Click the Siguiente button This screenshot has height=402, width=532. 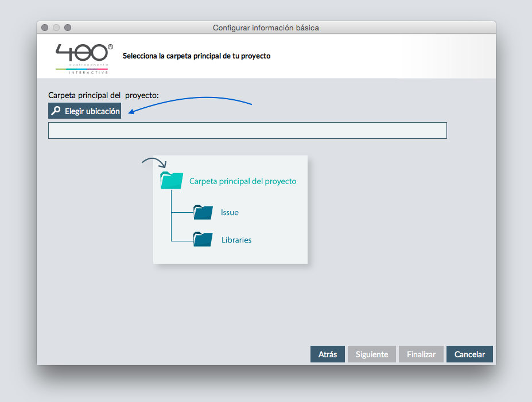coord(372,354)
